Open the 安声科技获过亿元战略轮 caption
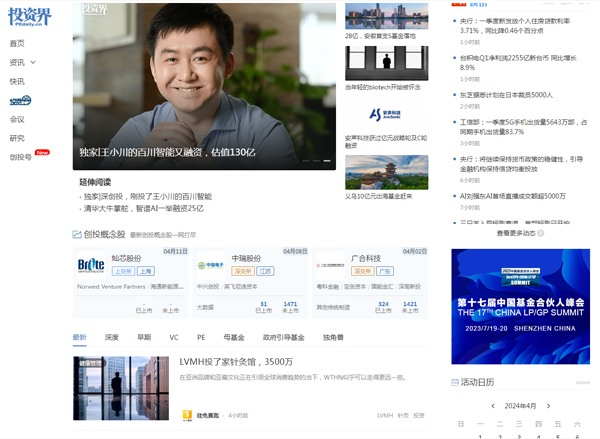 pos(386,142)
